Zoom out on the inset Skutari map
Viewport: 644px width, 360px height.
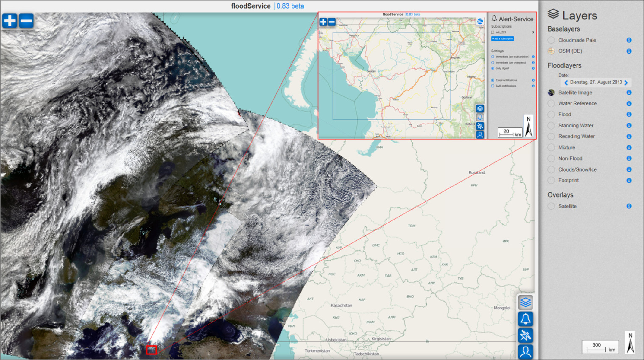point(332,22)
